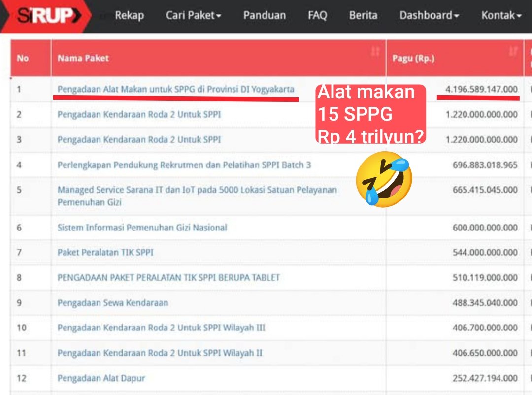Select pagu value 510.119.000.000
Image resolution: width=532 pixels, height=395 pixels.
coord(485,278)
